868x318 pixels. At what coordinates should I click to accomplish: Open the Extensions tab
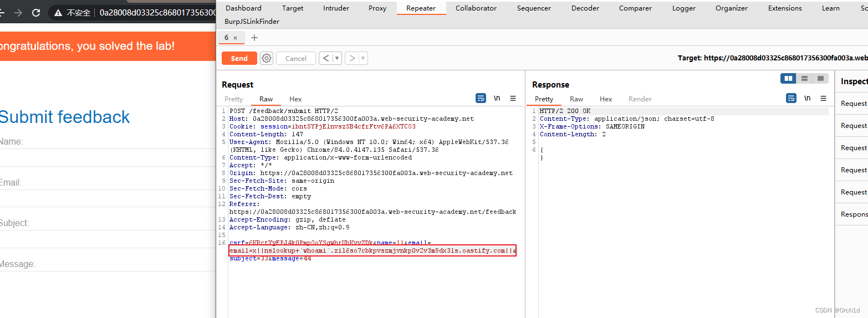785,8
